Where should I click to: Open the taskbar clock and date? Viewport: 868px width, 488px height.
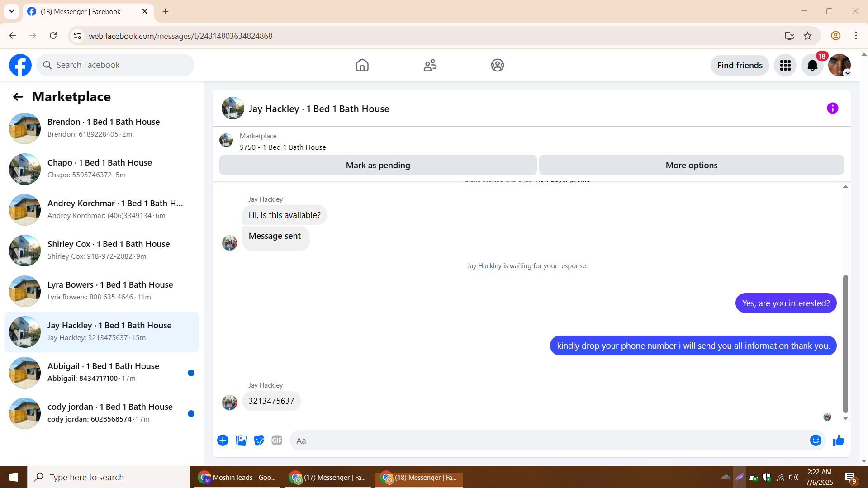point(819,477)
